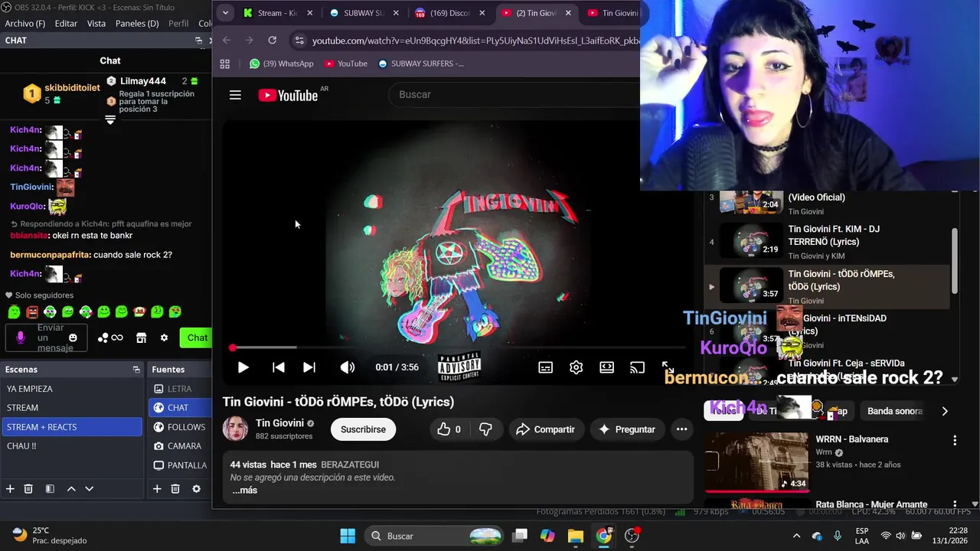Dislike the Tin Giovini video

coord(485,429)
